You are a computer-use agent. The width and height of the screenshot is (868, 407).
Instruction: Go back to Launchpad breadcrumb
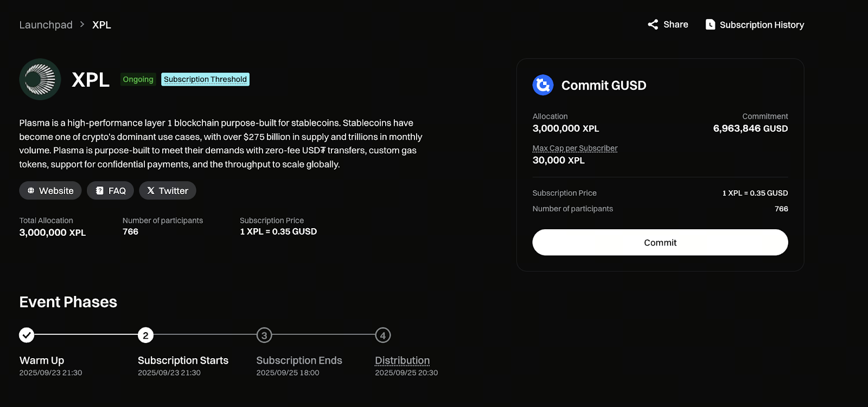pyautogui.click(x=46, y=25)
